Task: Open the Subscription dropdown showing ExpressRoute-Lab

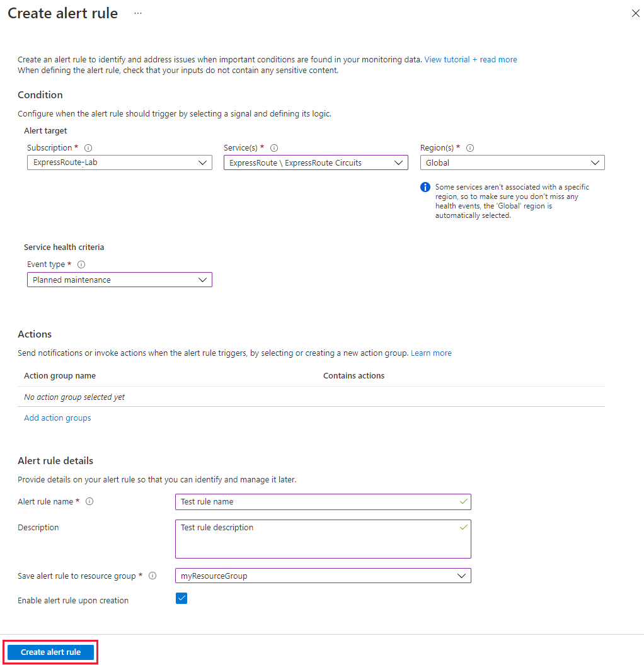Action: (120, 162)
